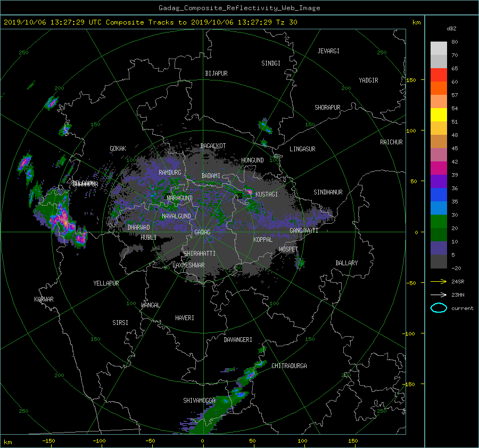Viewport: 479px width, 448px height.
Task: Click the SHIRAHATTI city label
Action: click(x=200, y=254)
